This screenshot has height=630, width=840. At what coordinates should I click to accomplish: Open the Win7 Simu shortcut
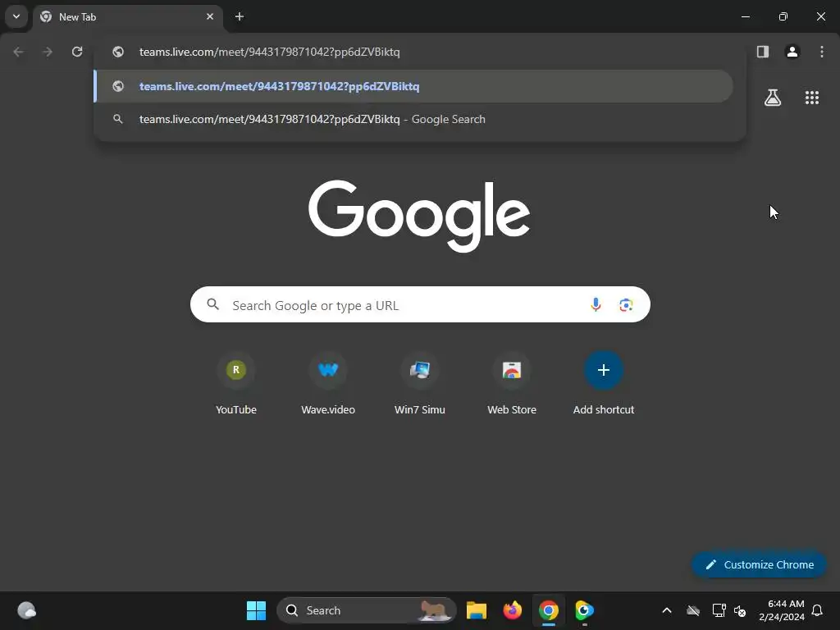(420, 385)
